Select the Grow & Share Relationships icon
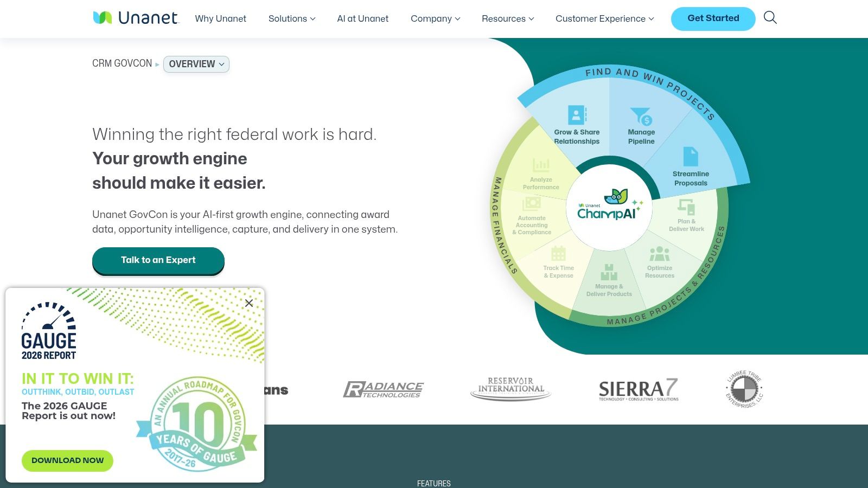 pyautogui.click(x=577, y=115)
